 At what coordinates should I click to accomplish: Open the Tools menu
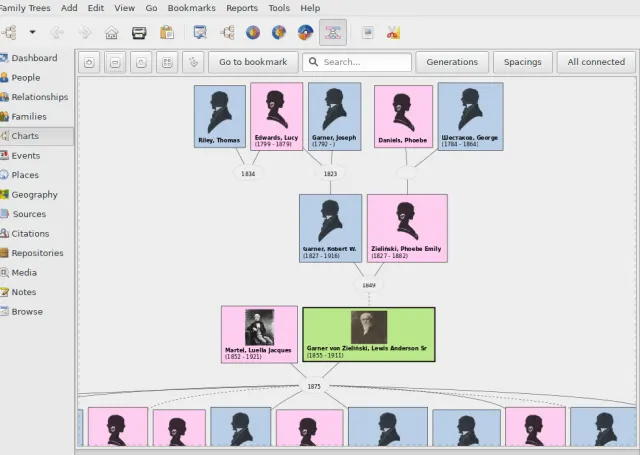279,8
